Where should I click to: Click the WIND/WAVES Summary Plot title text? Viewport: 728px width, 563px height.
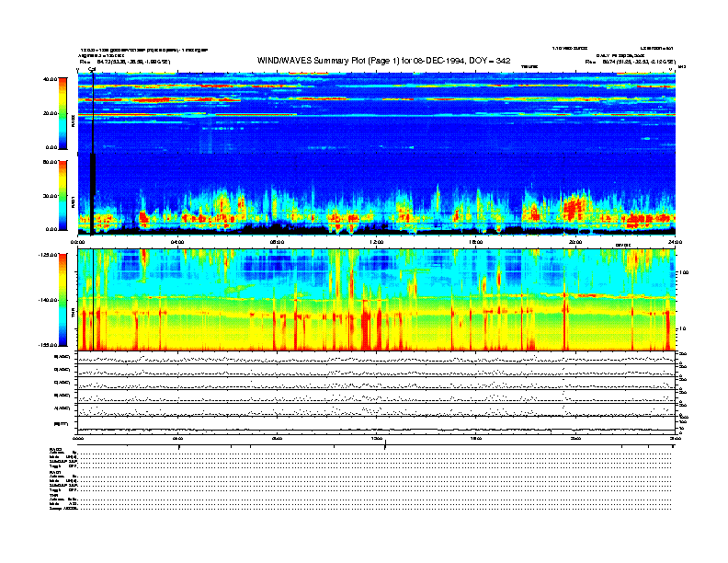pyautogui.click(x=383, y=61)
